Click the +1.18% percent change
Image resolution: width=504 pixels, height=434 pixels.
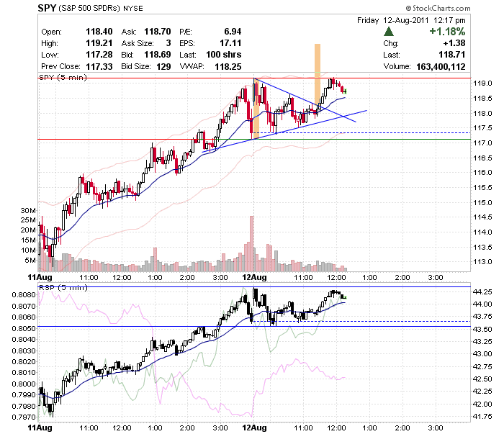pos(447,32)
